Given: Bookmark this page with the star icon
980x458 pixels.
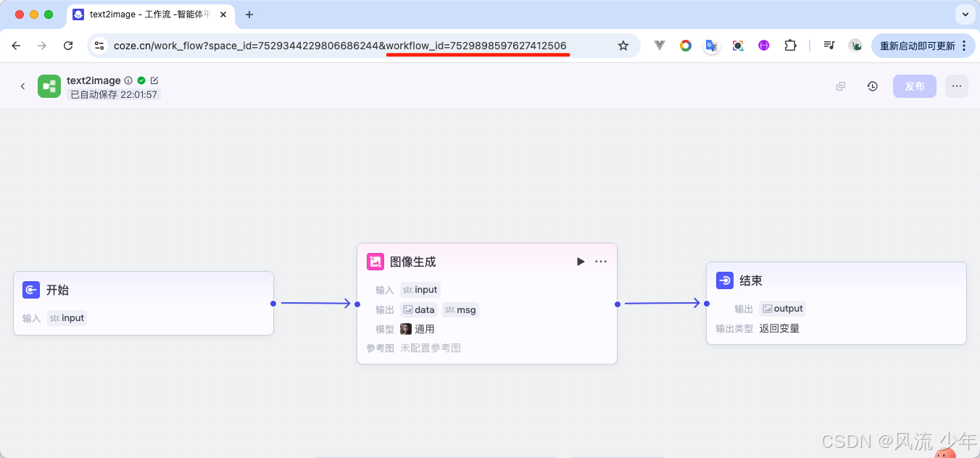Looking at the screenshot, I should coord(623,46).
